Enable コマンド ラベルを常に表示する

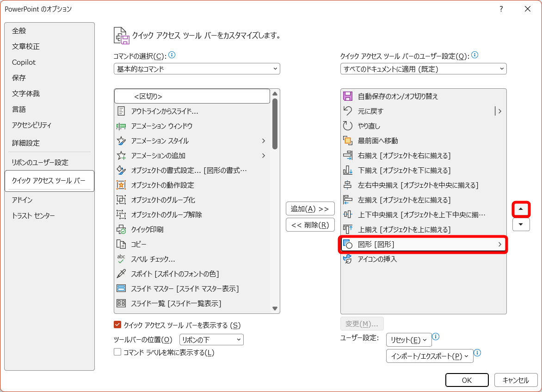[x=117, y=352]
